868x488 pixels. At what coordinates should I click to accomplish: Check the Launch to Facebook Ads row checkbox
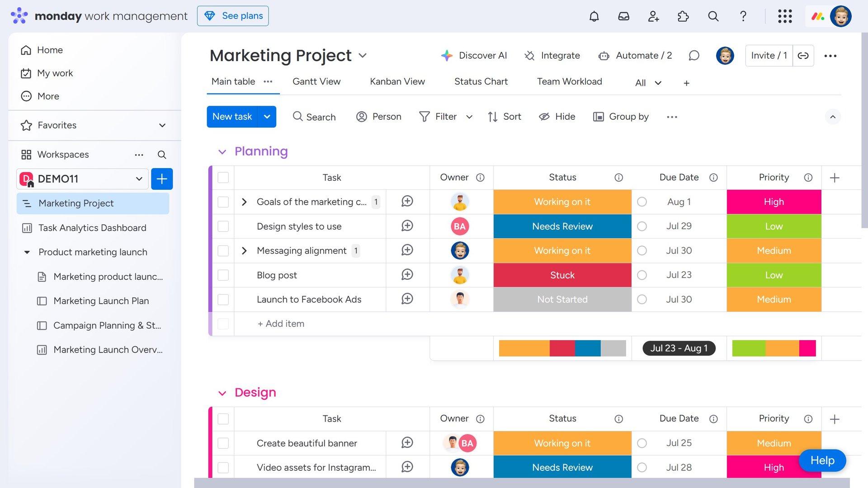(x=223, y=300)
